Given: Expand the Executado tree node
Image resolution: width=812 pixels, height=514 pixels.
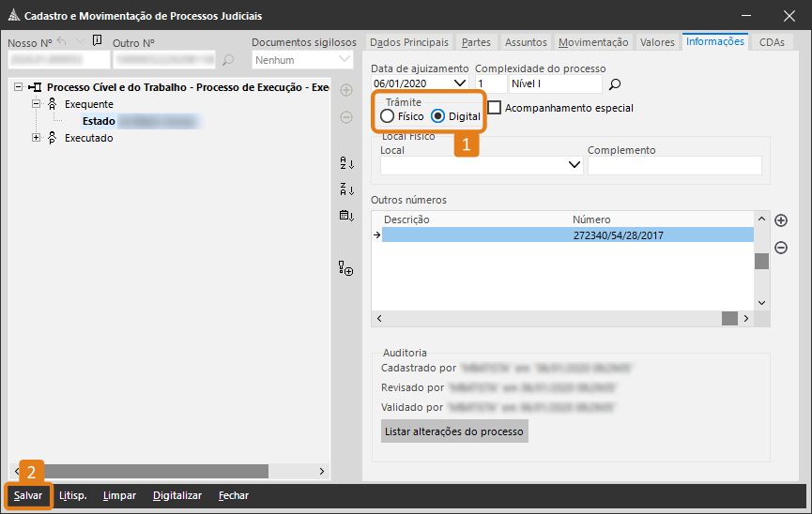Looking at the screenshot, I should pyautogui.click(x=37, y=138).
